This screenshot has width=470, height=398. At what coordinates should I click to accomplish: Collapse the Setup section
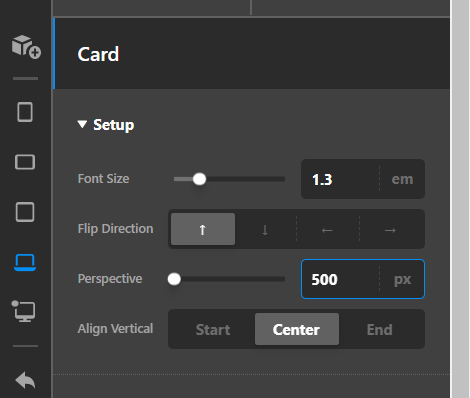pos(106,125)
